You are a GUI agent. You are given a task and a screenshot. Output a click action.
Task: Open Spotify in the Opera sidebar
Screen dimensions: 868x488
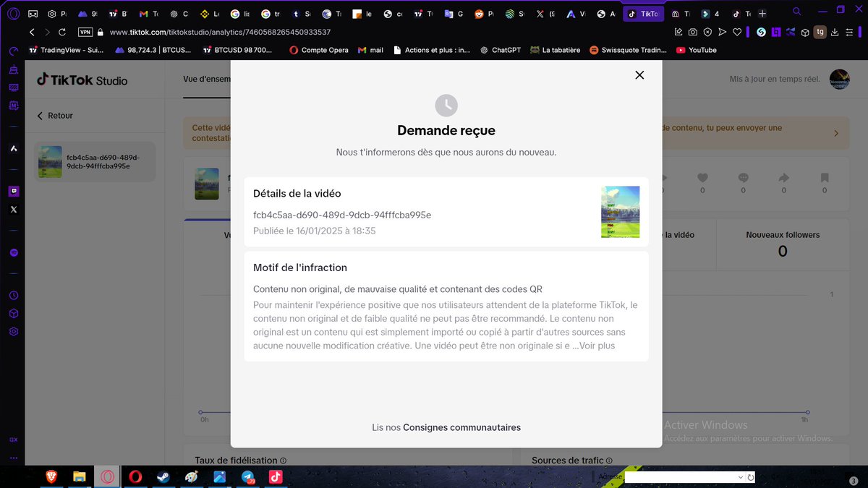coord(14,252)
